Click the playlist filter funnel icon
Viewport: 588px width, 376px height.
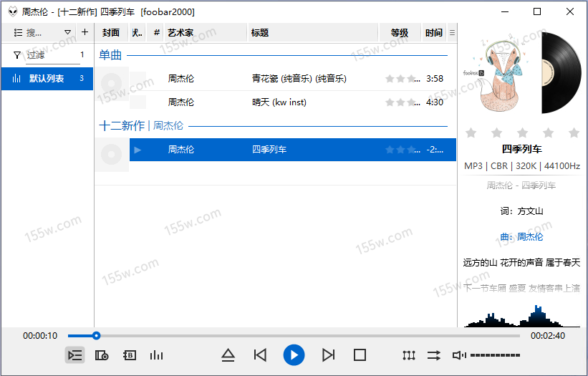coord(17,55)
